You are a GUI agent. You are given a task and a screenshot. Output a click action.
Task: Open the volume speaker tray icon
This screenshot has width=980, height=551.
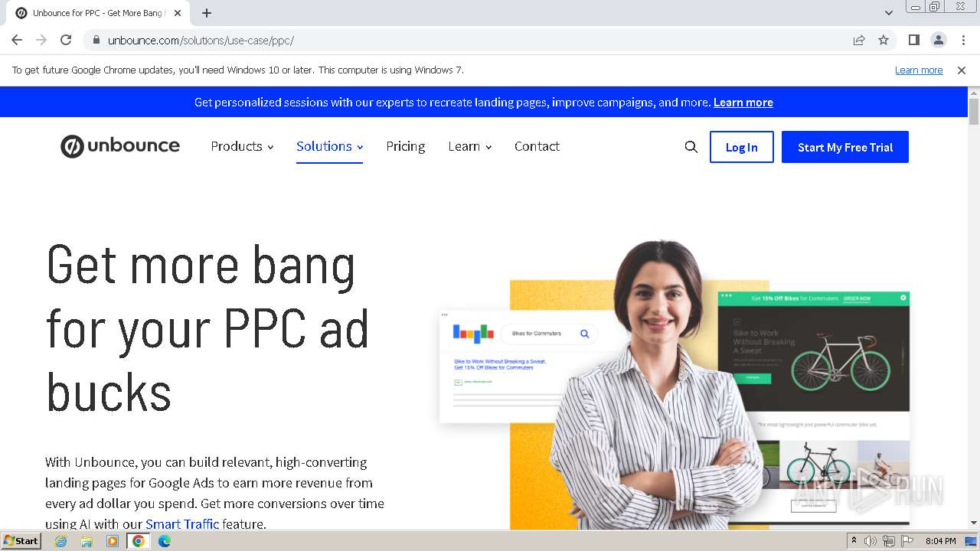pos(871,541)
